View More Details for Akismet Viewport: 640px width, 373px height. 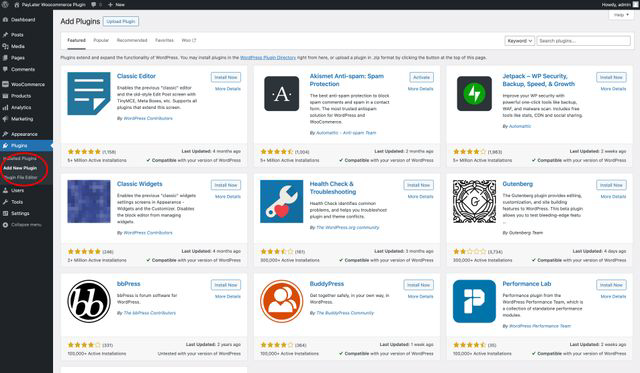(420, 89)
